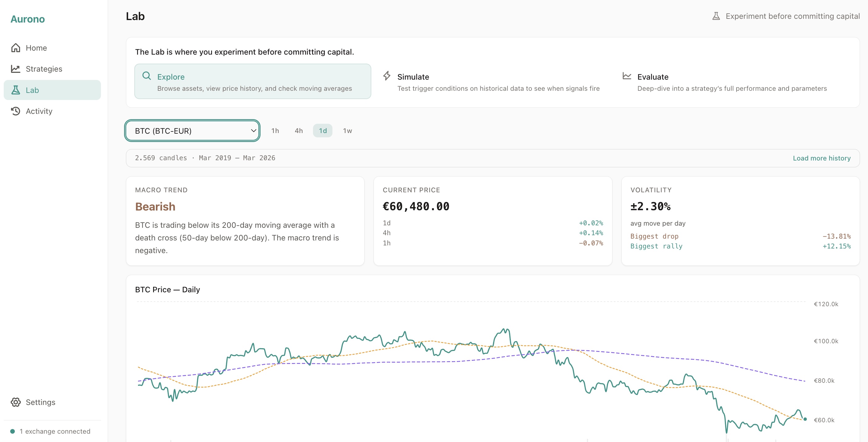The height and width of the screenshot is (442, 868).
Task: Click the '1 exchange connected' status indicator
Action: [51, 431]
